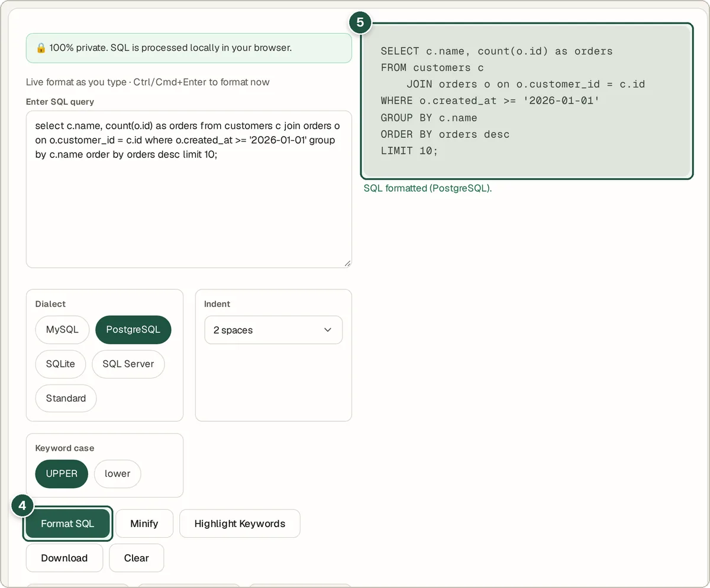This screenshot has width=710, height=588.
Task: Select the MySQL dialect
Action: point(62,330)
